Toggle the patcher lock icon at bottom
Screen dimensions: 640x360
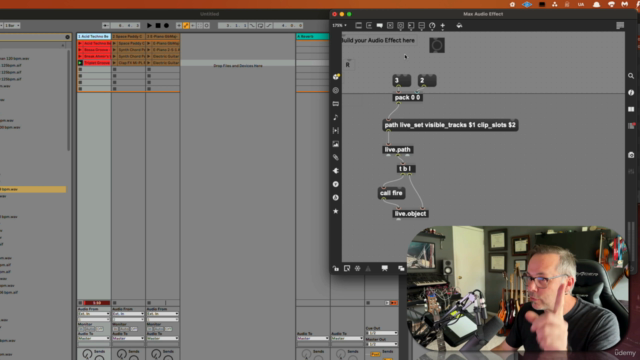[x=336, y=268]
